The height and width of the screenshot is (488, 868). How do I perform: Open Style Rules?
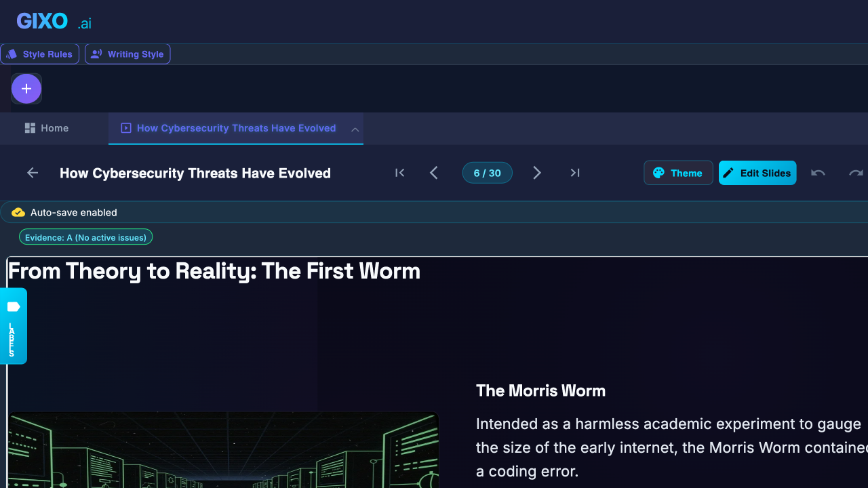point(40,54)
